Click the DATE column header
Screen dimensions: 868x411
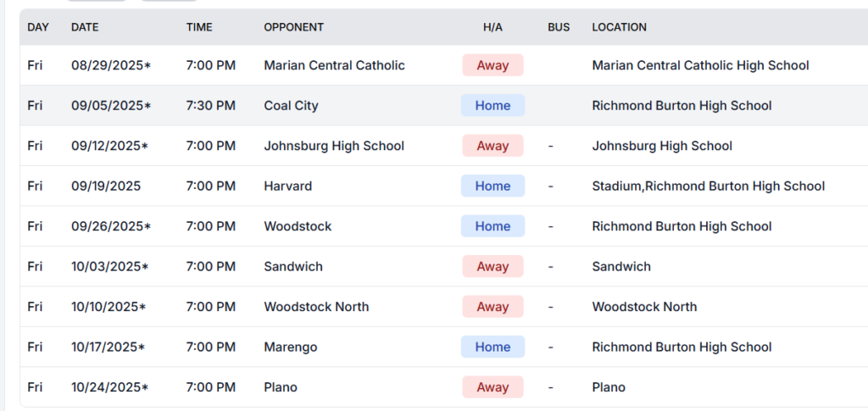85,27
